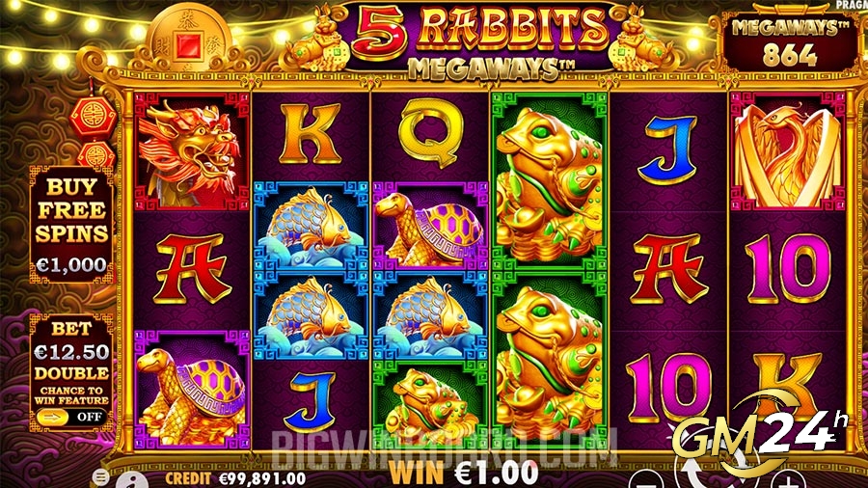
Task: Select the blue J symbol on reel five
Action: 667,151
